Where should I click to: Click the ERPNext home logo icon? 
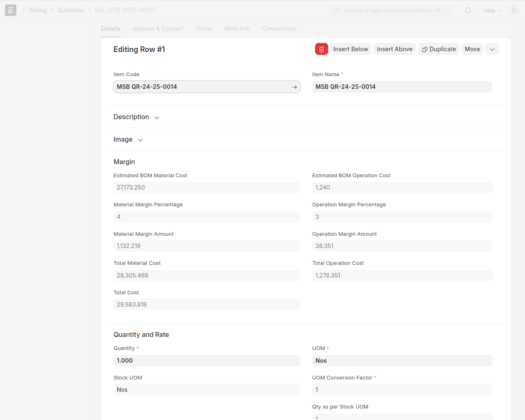(11, 10)
